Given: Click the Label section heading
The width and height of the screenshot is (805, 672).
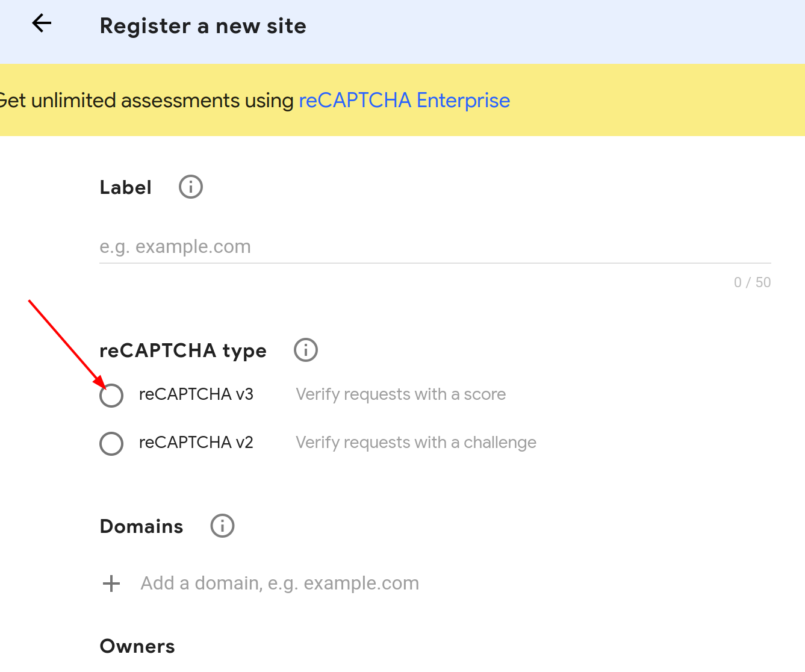Looking at the screenshot, I should tap(126, 187).
